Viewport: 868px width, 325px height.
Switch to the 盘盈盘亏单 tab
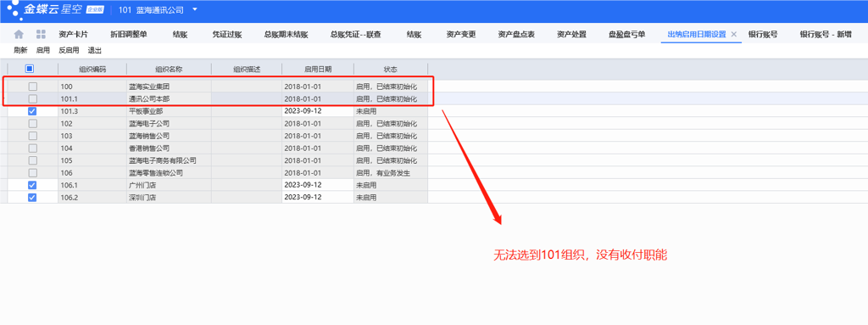click(x=627, y=35)
